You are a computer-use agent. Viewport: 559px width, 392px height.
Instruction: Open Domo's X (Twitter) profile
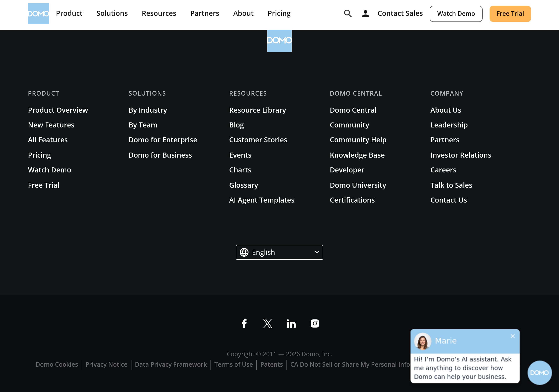(268, 324)
